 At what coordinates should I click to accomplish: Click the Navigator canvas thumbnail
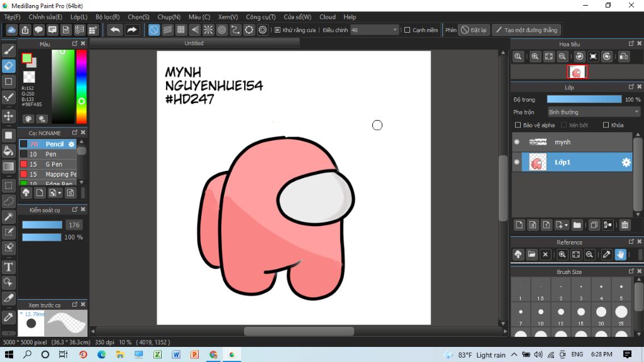(x=577, y=72)
